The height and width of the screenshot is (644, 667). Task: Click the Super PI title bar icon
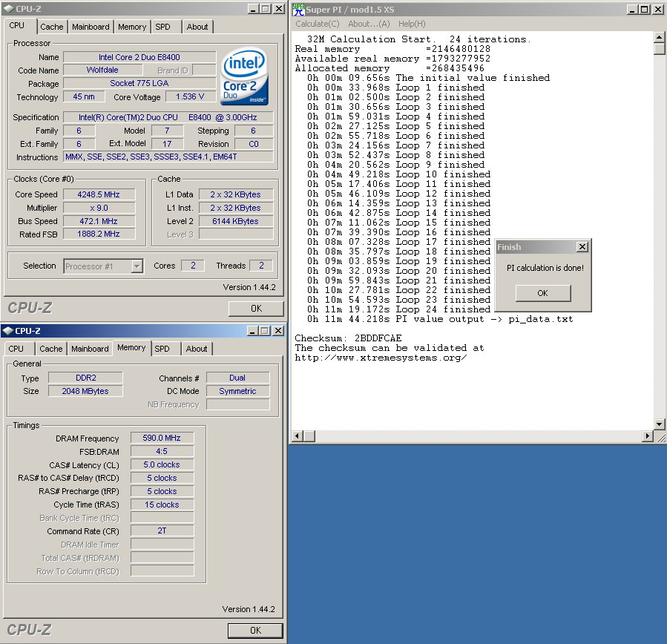[299, 9]
